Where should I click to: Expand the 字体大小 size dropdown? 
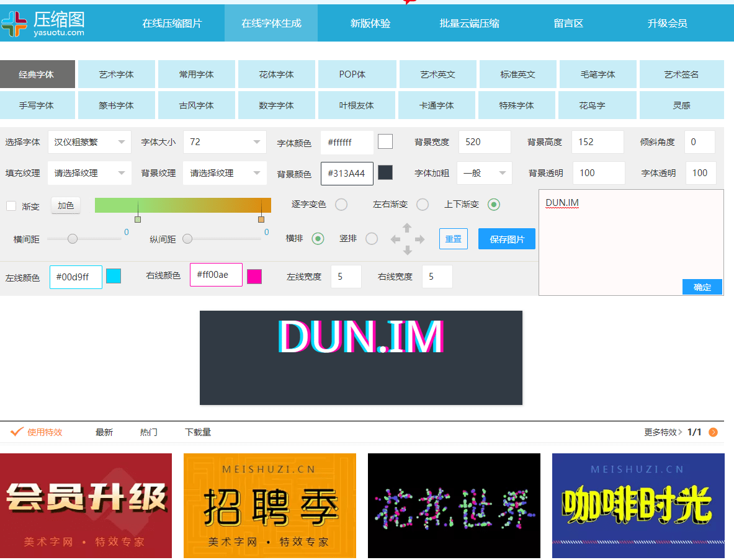tap(225, 142)
